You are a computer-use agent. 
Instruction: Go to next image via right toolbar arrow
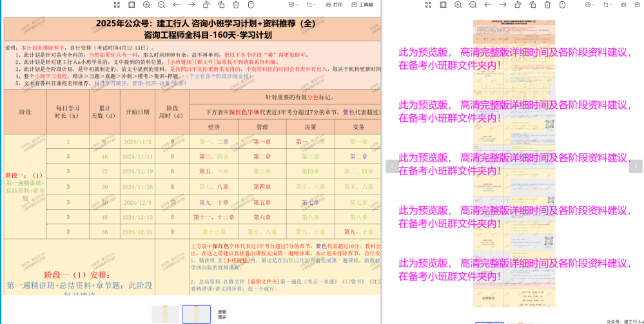point(503,5)
